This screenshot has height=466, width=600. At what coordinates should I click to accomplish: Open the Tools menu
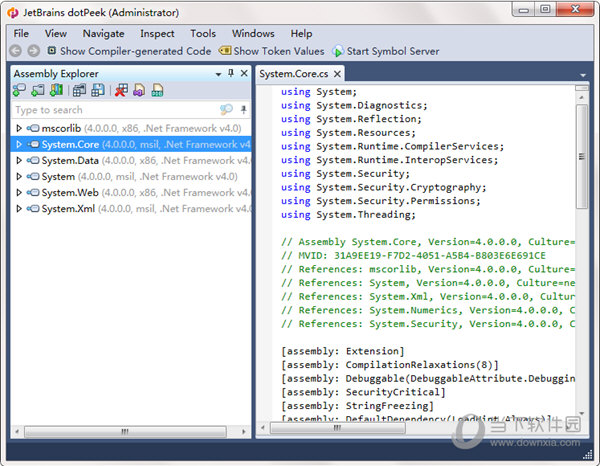[x=203, y=34]
